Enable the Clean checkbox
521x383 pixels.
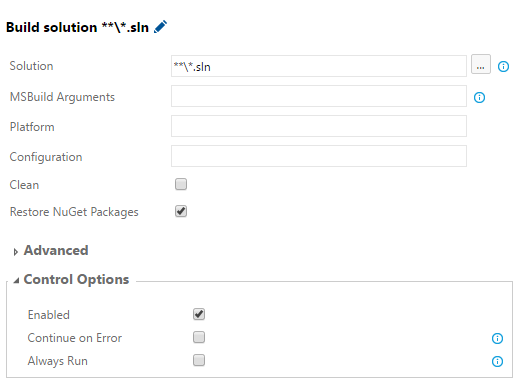tap(181, 184)
